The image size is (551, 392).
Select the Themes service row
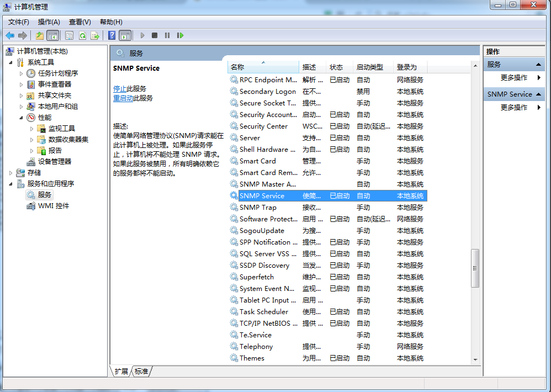(x=328, y=358)
